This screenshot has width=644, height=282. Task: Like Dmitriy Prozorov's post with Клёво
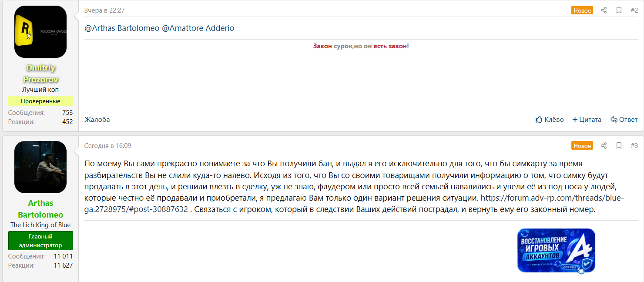550,119
